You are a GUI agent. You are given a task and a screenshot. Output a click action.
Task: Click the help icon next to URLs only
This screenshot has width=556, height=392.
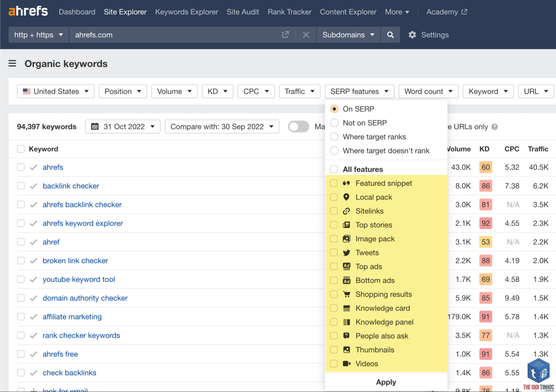point(495,127)
